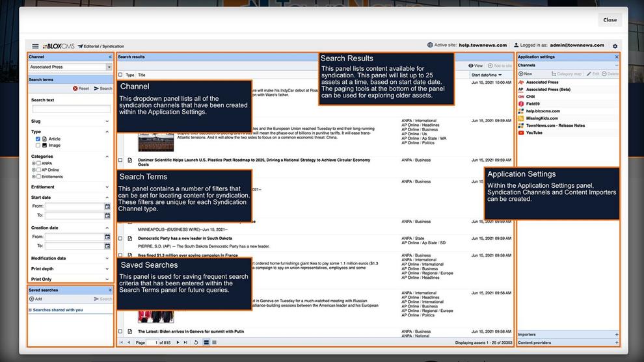This screenshot has height=362, width=644.
Task: Expand the AP Online tree node
Action: [34, 170]
